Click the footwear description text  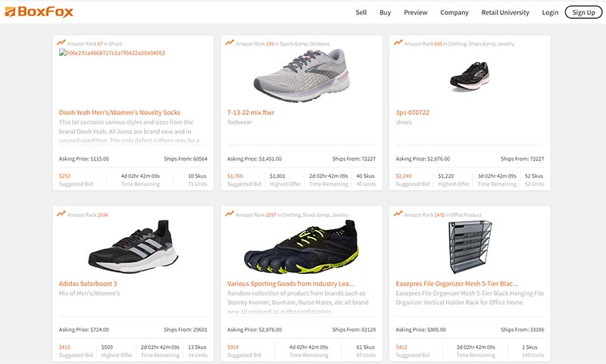[x=239, y=122]
